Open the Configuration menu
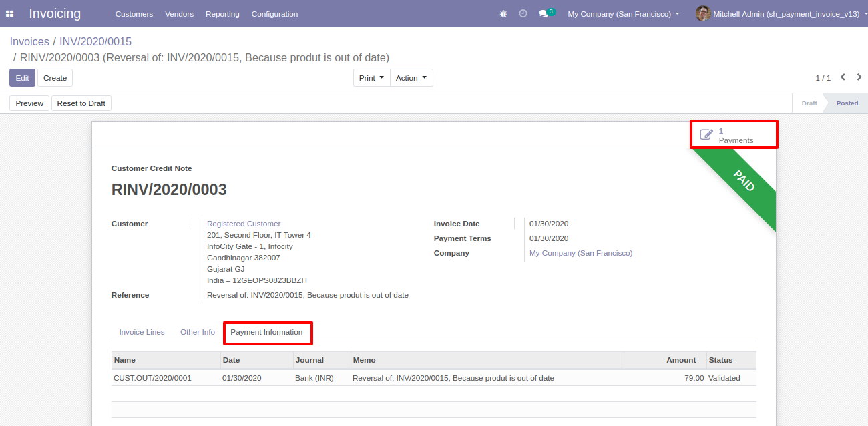This screenshot has width=868, height=426. (x=275, y=14)
